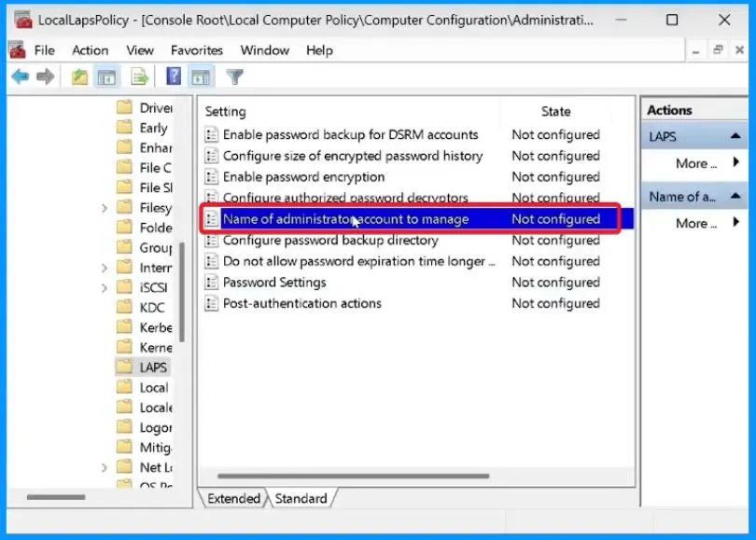Select the LAPS folder in tree
The height and width of the screenshot is (540, 756).
click(153, 367)
